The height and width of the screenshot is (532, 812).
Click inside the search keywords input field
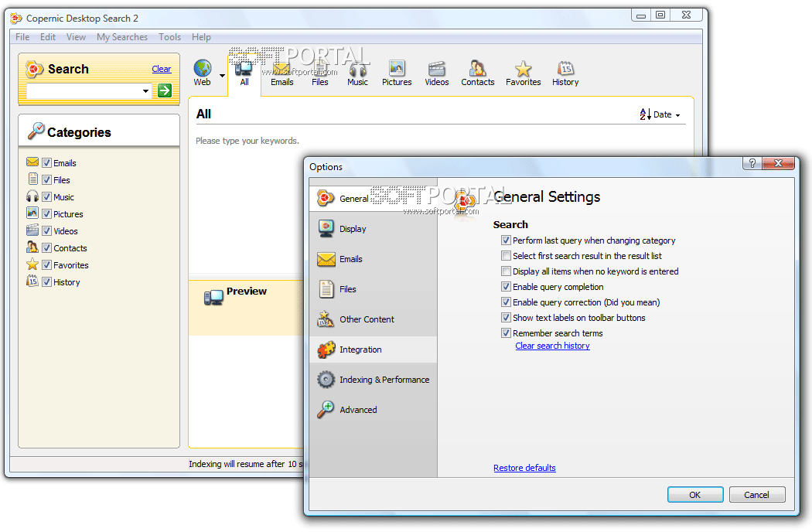click(x=84, y=91)
